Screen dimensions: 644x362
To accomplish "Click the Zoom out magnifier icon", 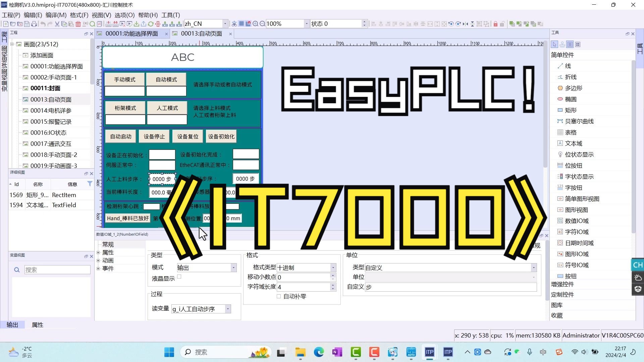I will pos(262,24).
